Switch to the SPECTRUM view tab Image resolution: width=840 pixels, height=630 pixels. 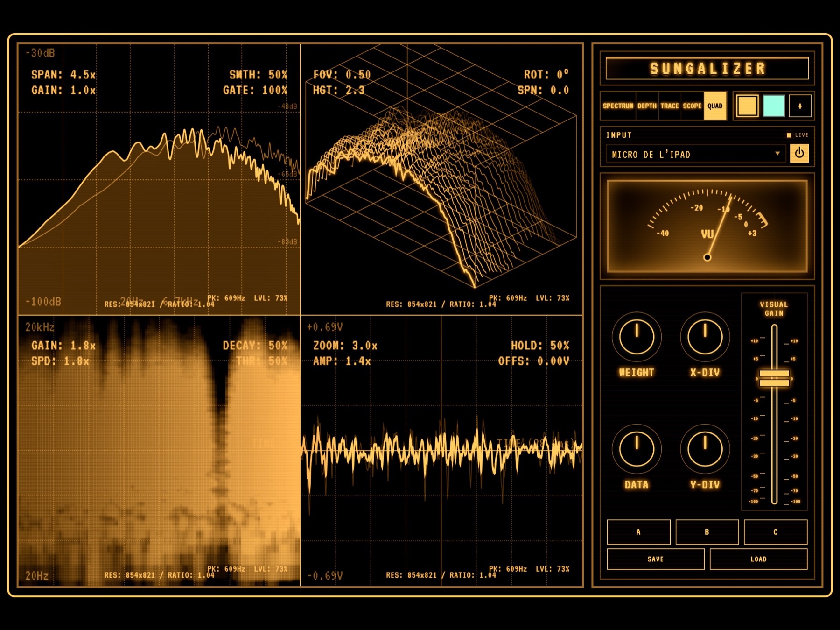(x=618, y=106)
